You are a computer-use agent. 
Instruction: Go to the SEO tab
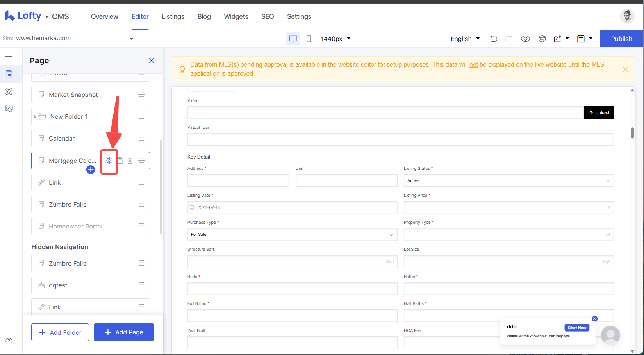268,16
